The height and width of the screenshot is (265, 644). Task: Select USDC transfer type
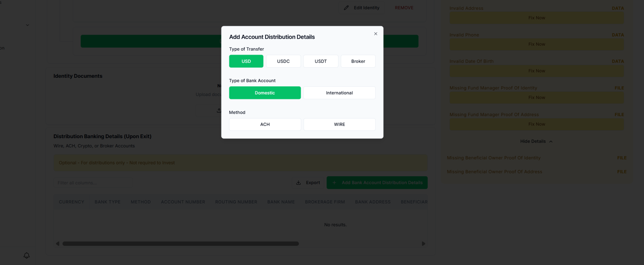click(283, 61)
